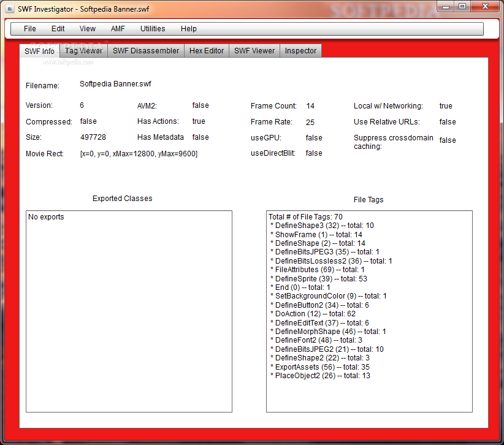The image size is (504, 445).
Task: Click the Local w/ Networking value true
Action: point(446,105)
